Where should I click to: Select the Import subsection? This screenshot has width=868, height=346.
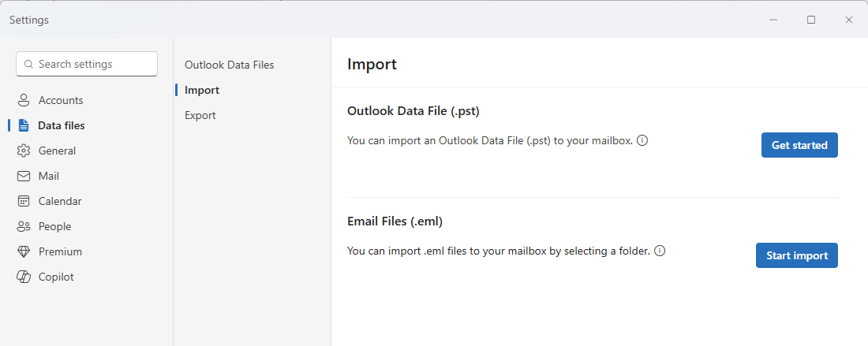[202, 90]
